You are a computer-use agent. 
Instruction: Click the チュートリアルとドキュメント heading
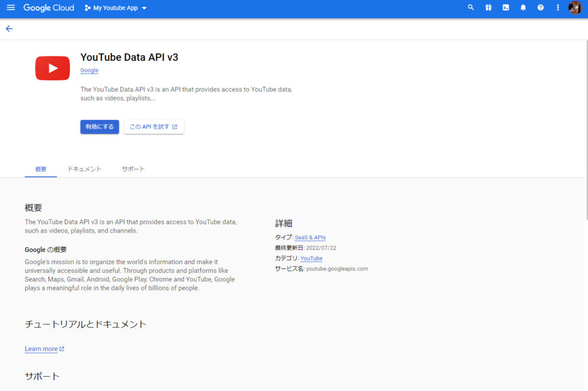pos(86,324)
